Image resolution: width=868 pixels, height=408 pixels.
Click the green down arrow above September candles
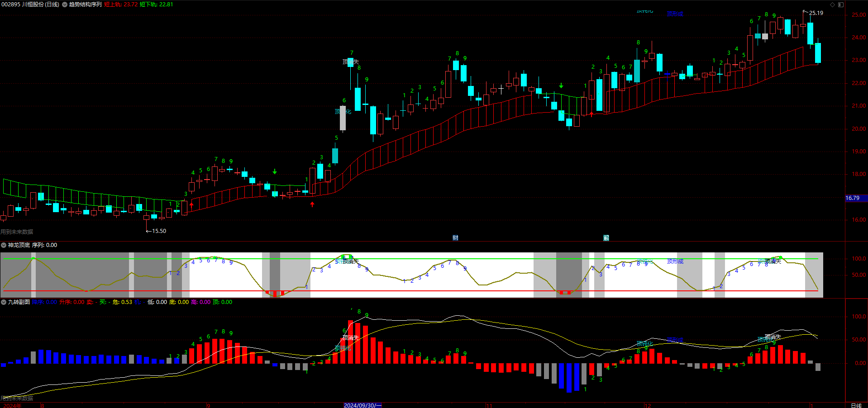coord(275,171)
